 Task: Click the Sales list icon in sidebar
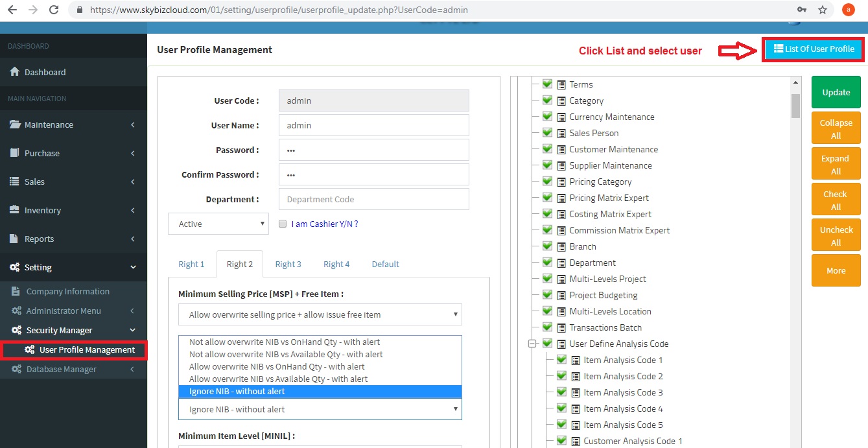(x=14, y=182)
